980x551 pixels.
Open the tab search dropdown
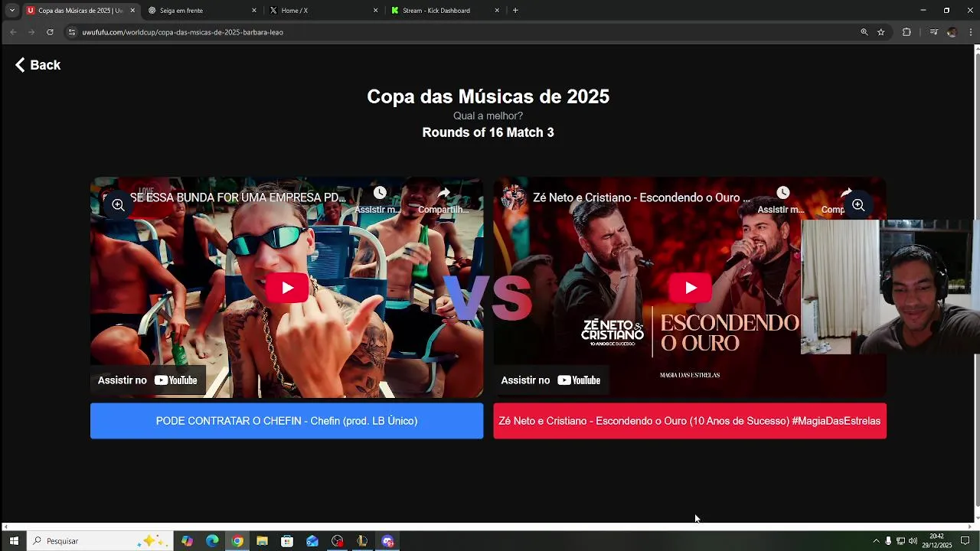tap(12, 11)
